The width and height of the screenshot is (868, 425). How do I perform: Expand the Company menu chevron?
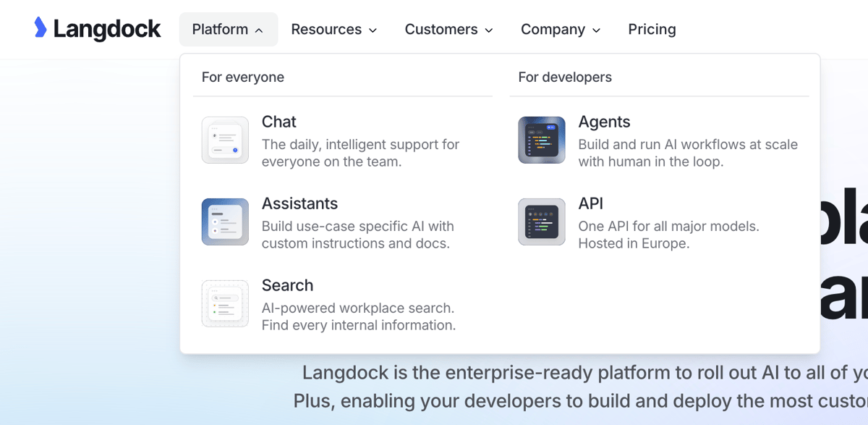point(597,30)
